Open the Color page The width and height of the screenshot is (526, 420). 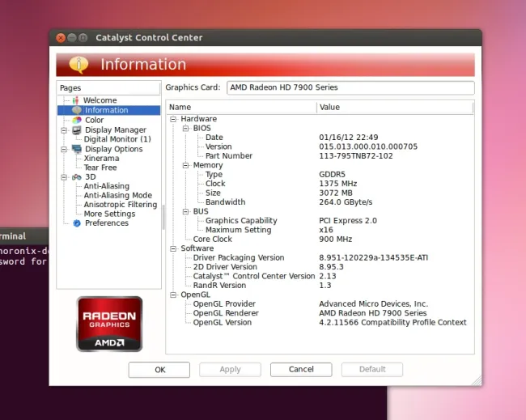(94, 120)
